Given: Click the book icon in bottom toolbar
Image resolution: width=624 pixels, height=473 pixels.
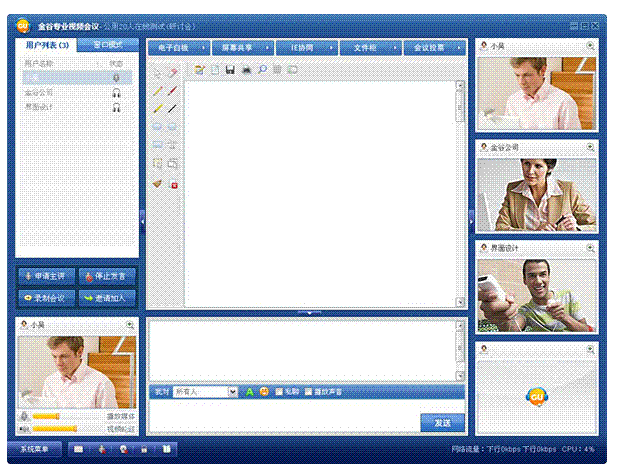Looking at the screenshot, I should pos(166,449).
